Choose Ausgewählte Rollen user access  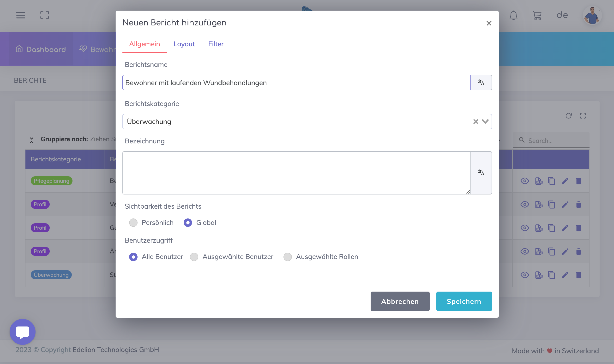click(288, 257)
